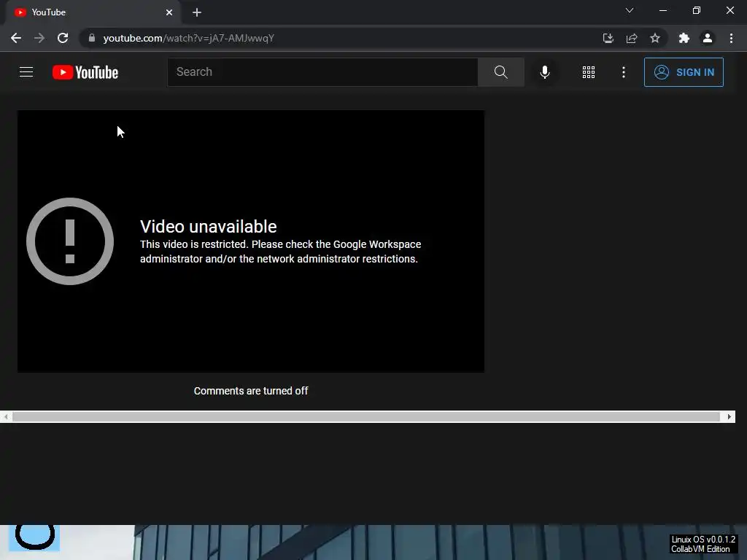Install app via the download icon in address bar
This screenshot has width=747, height=560.
608,38
